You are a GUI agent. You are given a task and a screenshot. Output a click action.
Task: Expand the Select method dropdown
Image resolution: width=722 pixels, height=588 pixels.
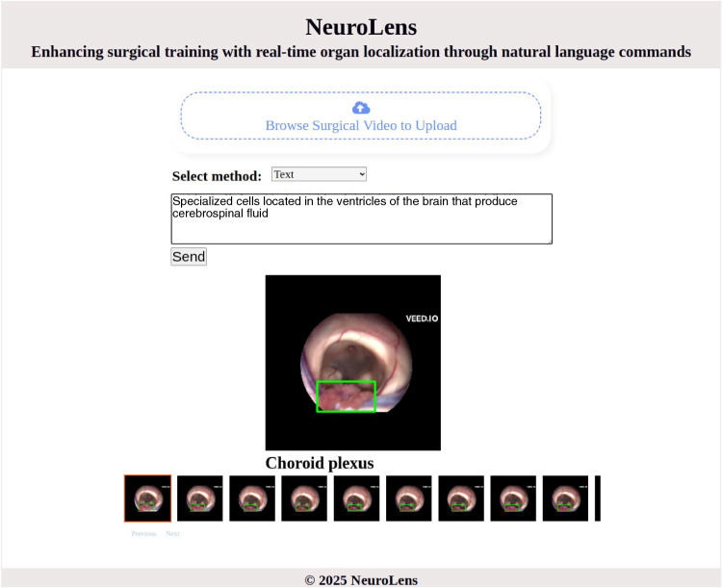(x=319, y=174)
